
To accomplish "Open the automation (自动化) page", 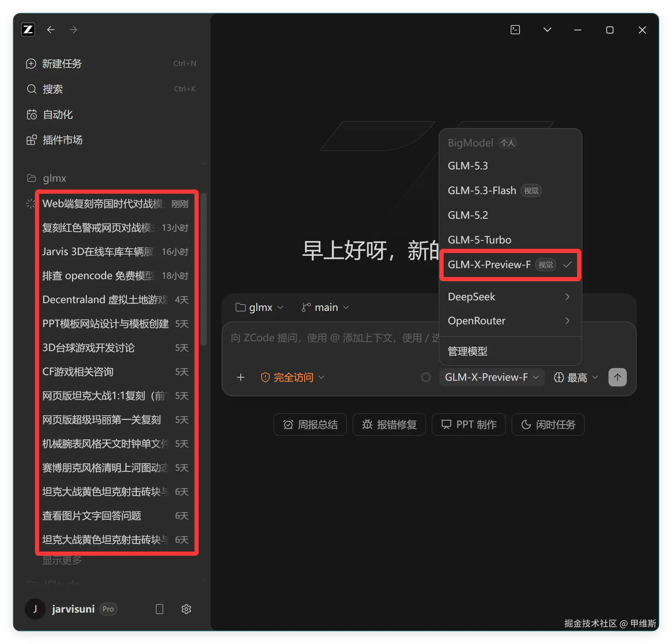I will (111, 114).
